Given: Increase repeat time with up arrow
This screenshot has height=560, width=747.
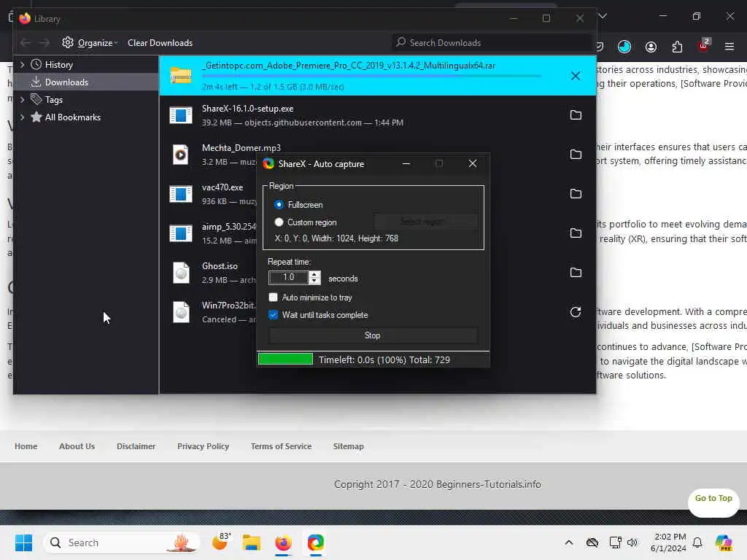Looking at the screenshot, I should coord(314,274).
